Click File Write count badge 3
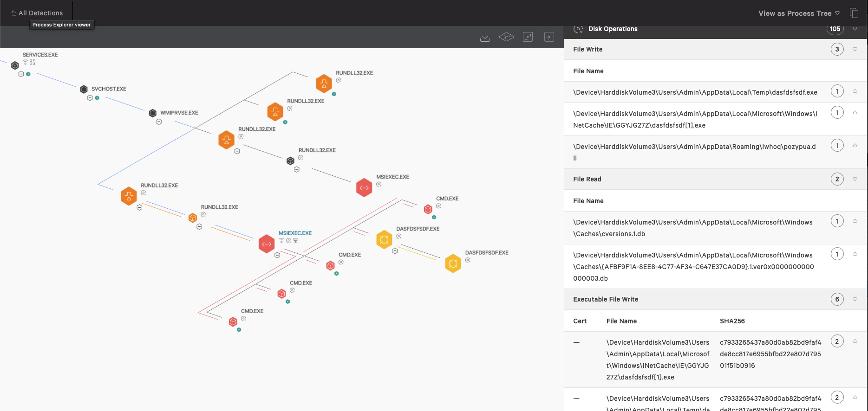The height and width of the screenshot is (411, 868). click(837, 49)
